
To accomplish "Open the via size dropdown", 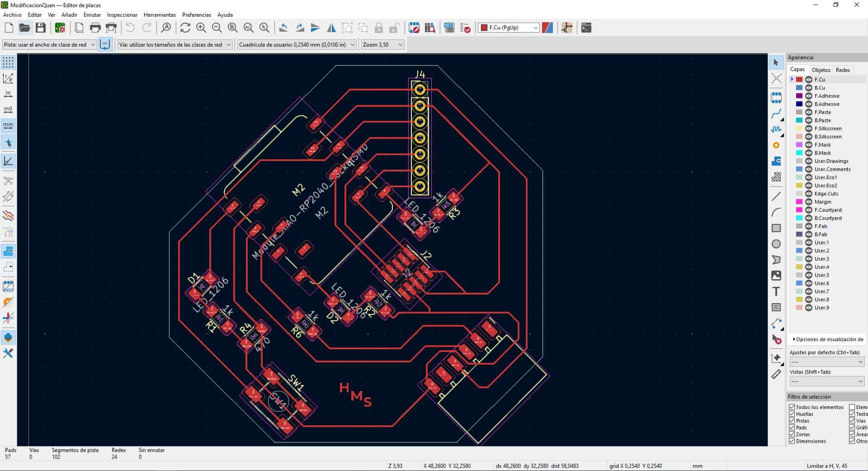I will (175, 45).
